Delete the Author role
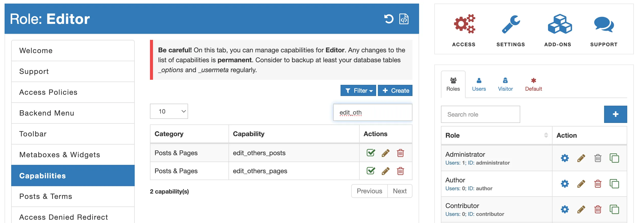The image size is (644, 223). pos(598,184)
